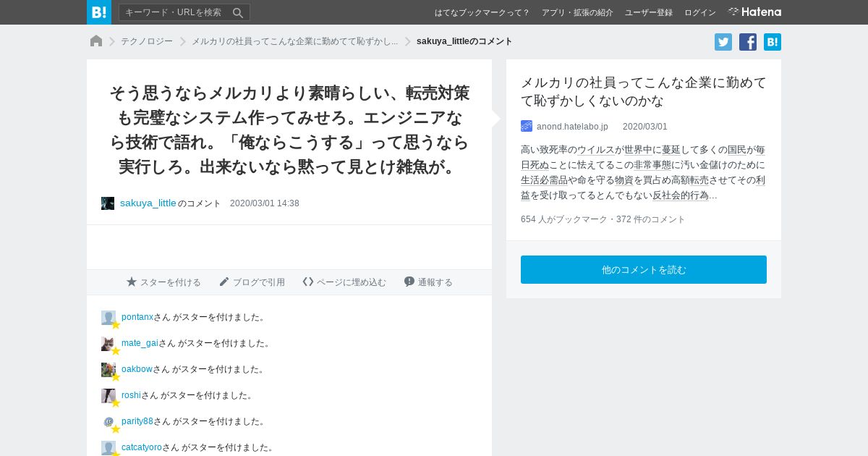Viewport: 868px width, 456px height.
Task: Open catcatyoro user link
Action: pyautogui.click(x=142, y=447)
